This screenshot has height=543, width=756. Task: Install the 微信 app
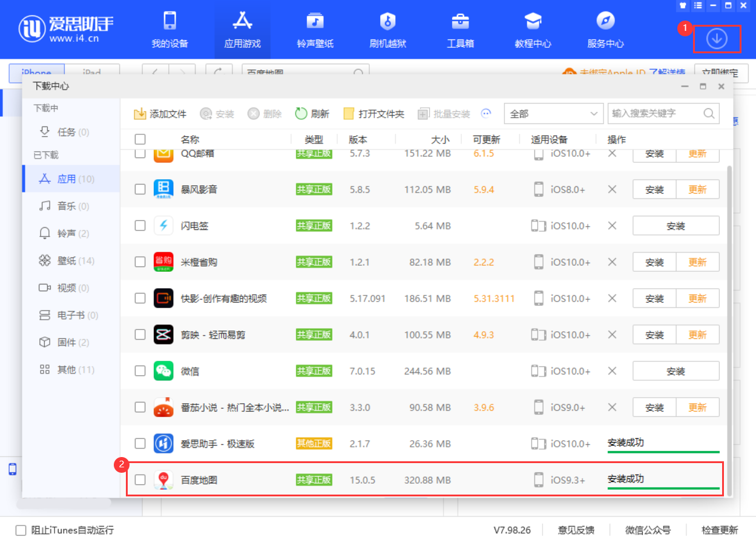pos(676,371)
